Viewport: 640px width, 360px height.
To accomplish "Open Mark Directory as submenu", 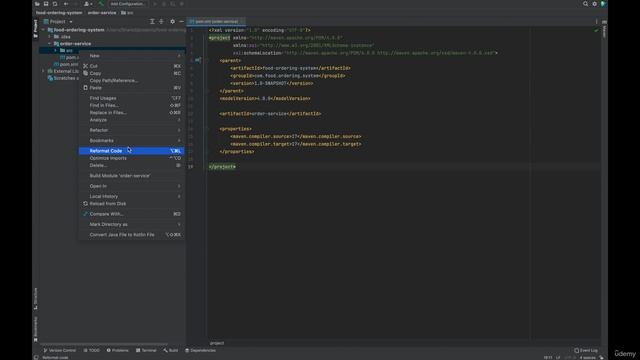I will [x=131, y=224].
